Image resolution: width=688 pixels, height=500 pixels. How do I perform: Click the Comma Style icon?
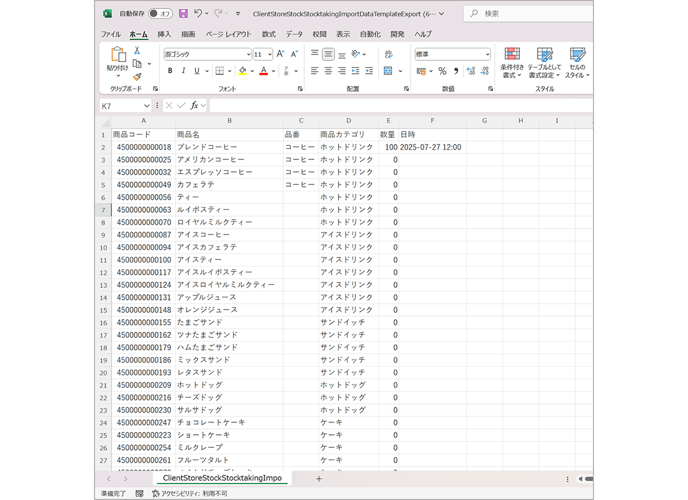pyautogui.click(x=456, y=71)
